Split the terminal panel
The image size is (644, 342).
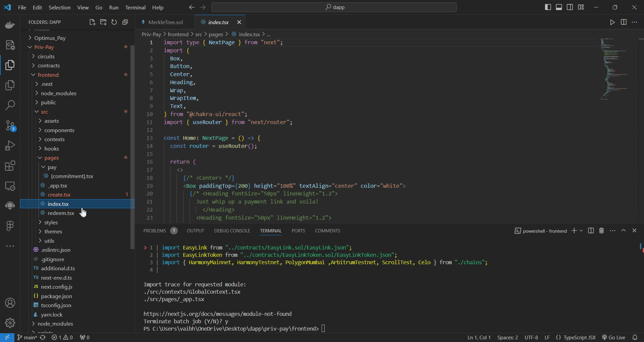[x=591, y=231]
